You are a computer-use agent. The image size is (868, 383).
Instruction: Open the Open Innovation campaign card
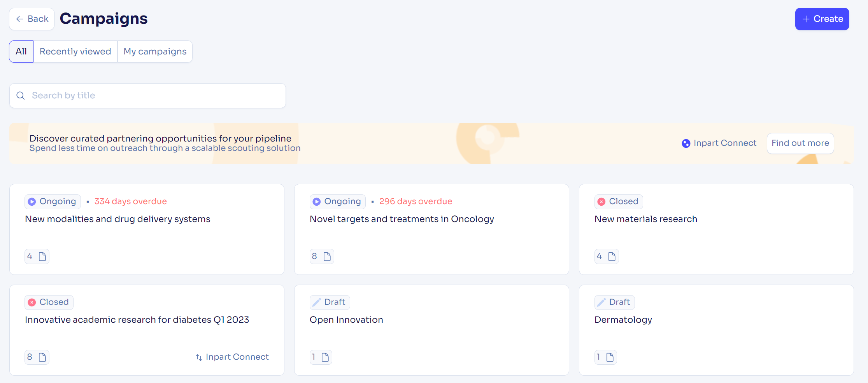tap(431, 330)
